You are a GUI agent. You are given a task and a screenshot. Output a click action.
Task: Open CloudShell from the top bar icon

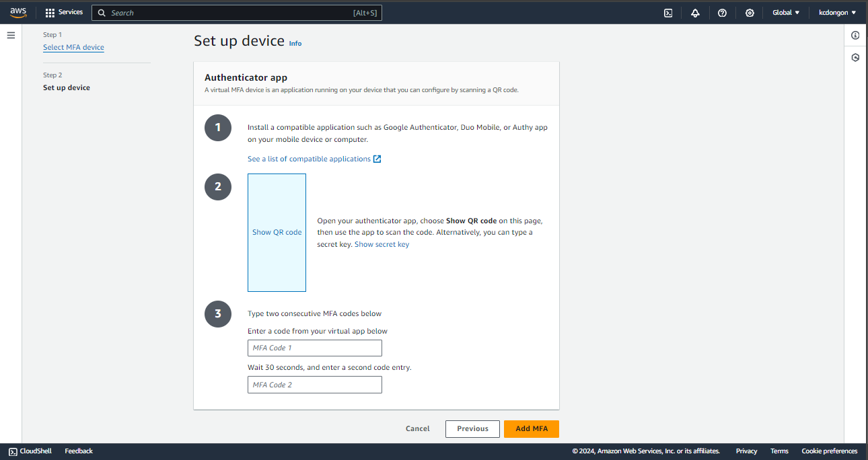(668, 13)
